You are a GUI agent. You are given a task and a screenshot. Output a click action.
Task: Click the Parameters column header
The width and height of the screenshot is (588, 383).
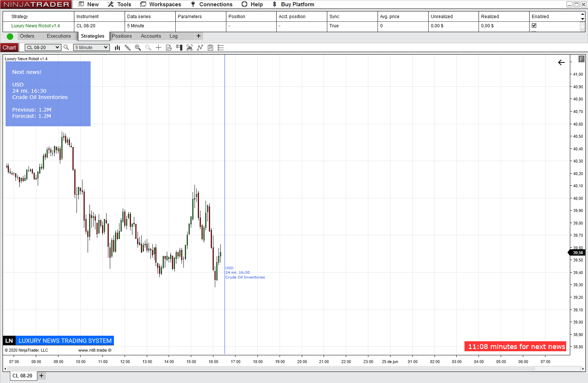(201, 17)
